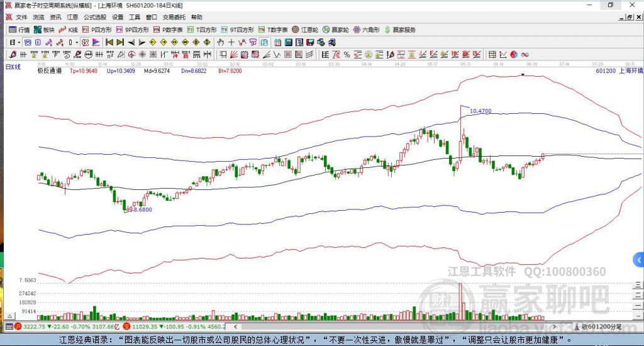Click the 日K线 chart label
The image size is (644, 346).
coord(13,67)
